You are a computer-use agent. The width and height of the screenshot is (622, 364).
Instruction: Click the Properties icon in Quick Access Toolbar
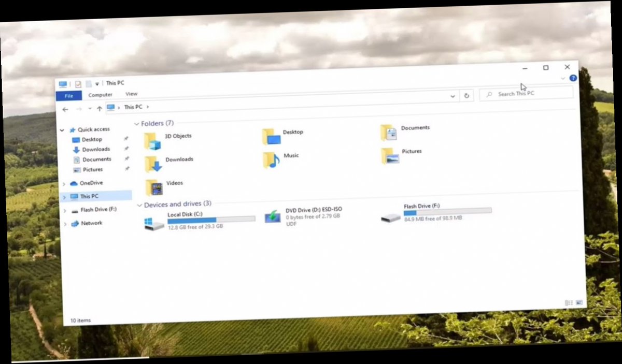click(78, 82)
